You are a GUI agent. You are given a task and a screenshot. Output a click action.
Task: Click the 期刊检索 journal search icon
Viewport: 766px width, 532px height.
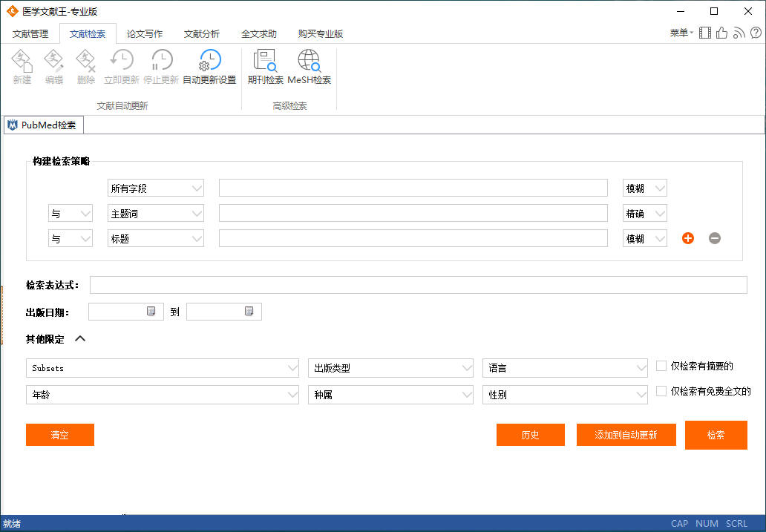pos(265,67)
